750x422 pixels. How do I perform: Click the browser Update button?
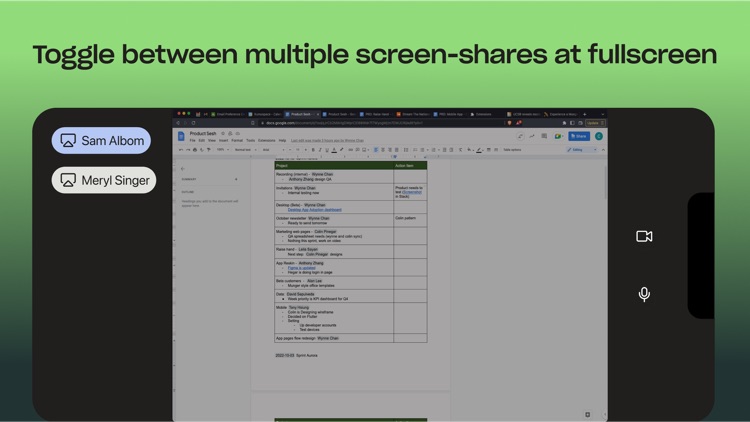click(595, 123)
